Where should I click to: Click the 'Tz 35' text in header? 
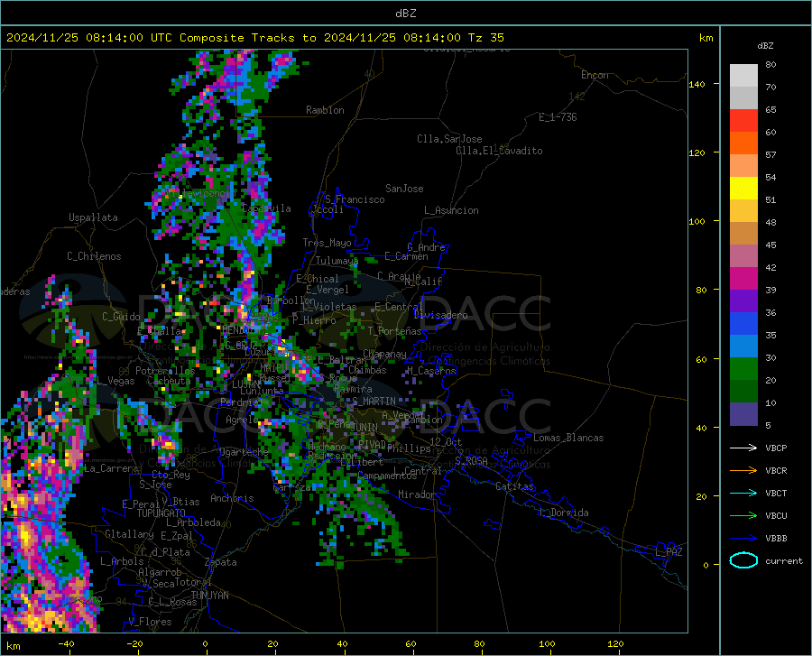[x=485, y=38]
